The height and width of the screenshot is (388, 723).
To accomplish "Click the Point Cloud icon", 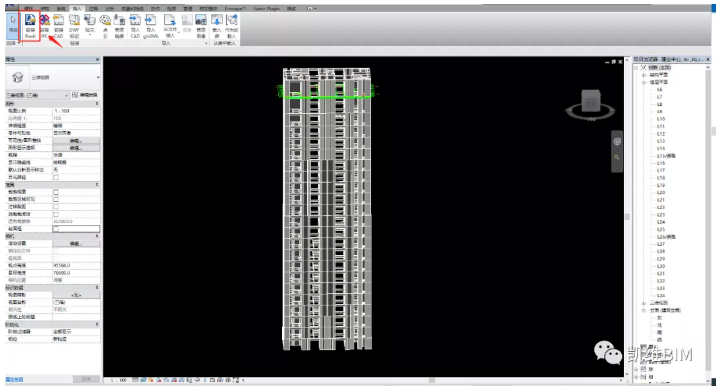I will [105, 26].
